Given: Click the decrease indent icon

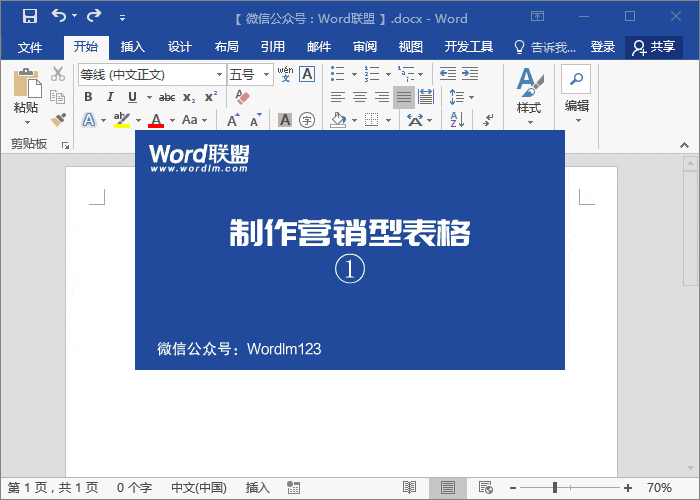Looking at the screenshot, I should point(448,73).
